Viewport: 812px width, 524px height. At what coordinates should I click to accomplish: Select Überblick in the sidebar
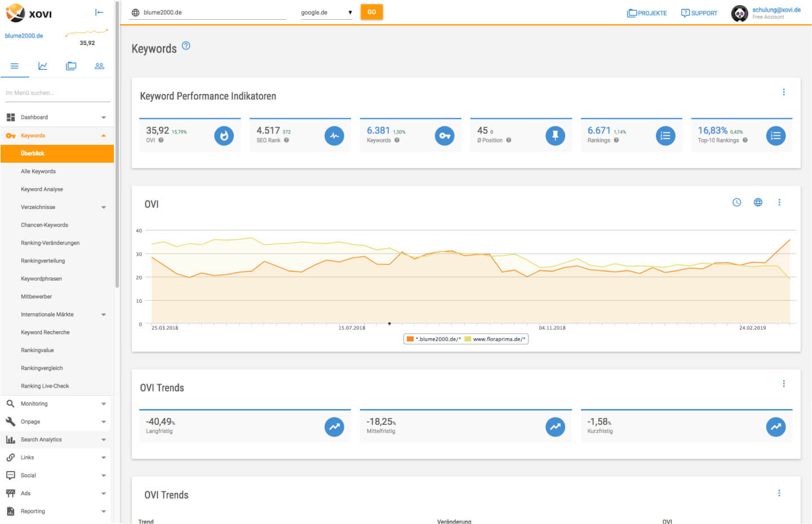(57, 153)
